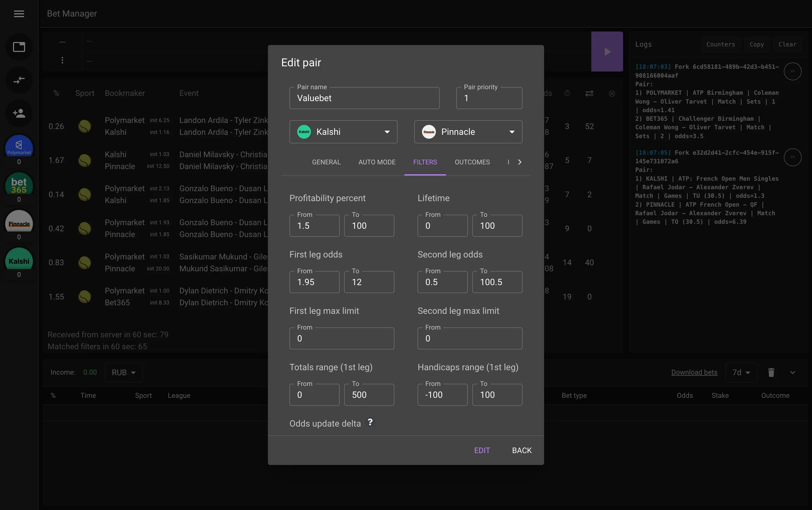The height and width of the screenshot is (510, 812).
Task: Click tennis ball icon in 0.83 row
Action: tap(85, 262)
